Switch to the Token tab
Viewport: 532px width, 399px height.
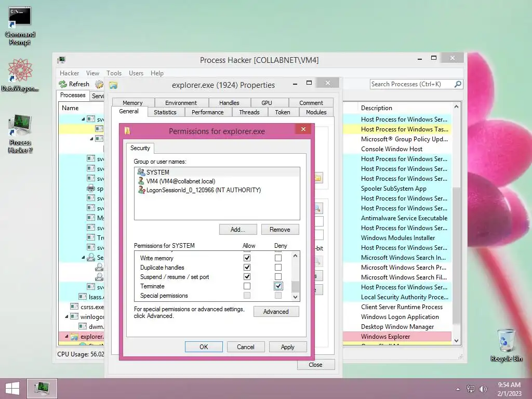(x=283, y=112)
